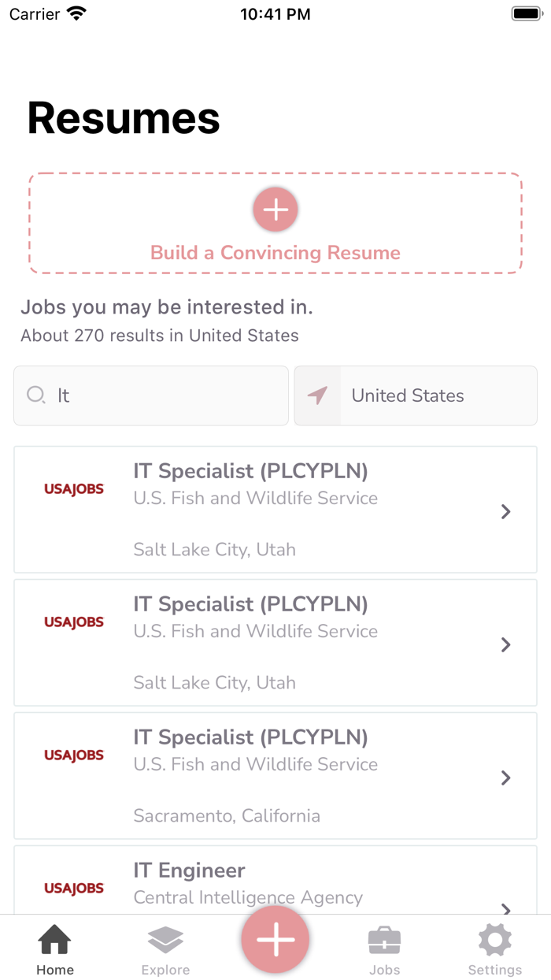Screen dimensions: 551x980
Task: Tap the plus icon inside Build a Resume box
Action: (275, 210)
